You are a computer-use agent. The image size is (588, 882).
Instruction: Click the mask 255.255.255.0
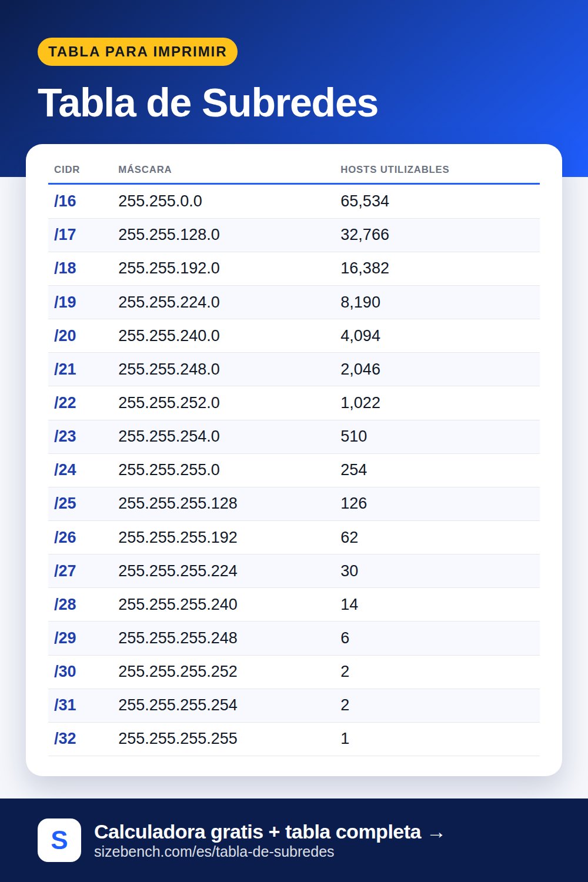[x=169, y=470]
